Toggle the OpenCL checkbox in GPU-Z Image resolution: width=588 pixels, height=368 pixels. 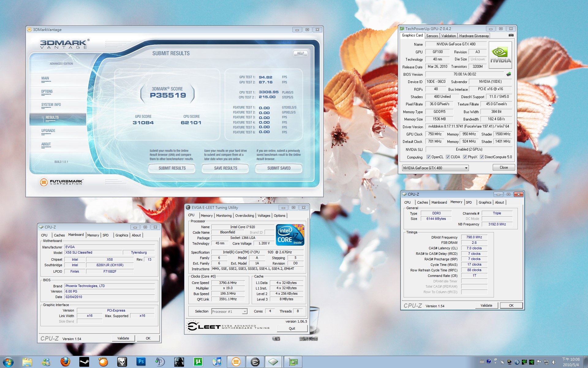tap(428, 157)
